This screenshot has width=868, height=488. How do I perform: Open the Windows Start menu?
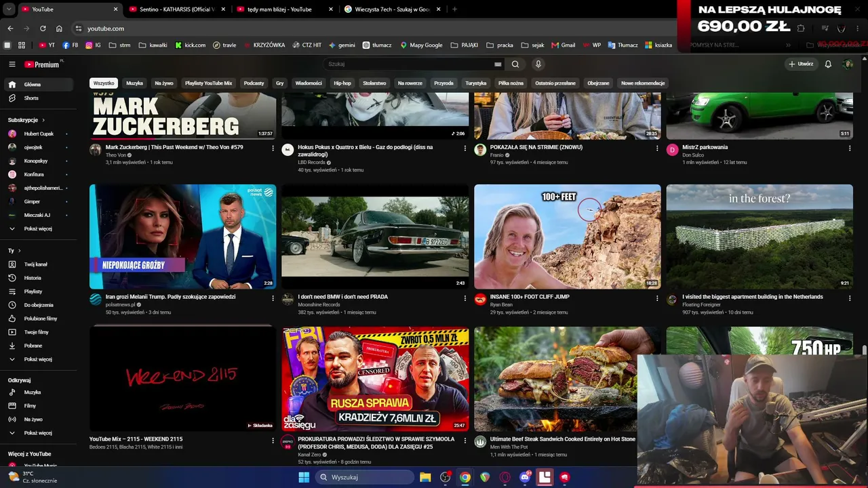click(304, 477)
